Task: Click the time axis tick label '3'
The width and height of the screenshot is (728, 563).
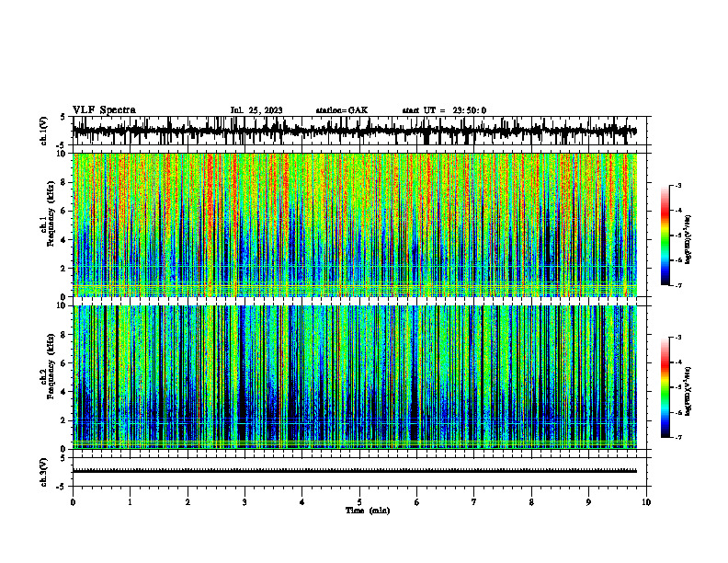Action: (245, 502)
